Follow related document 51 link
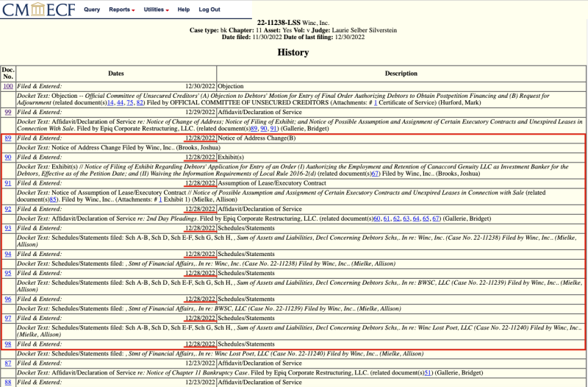This screenshot has width=588, height=387. 428,372
